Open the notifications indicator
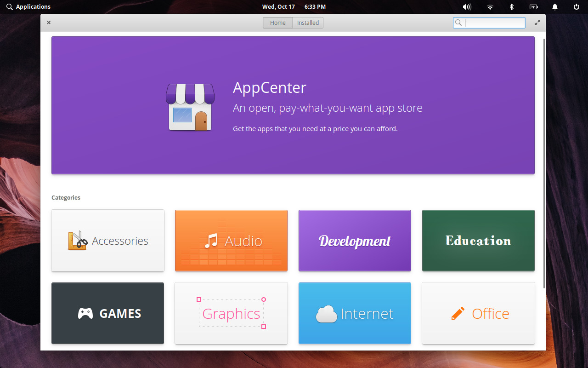 pos(554,6)
